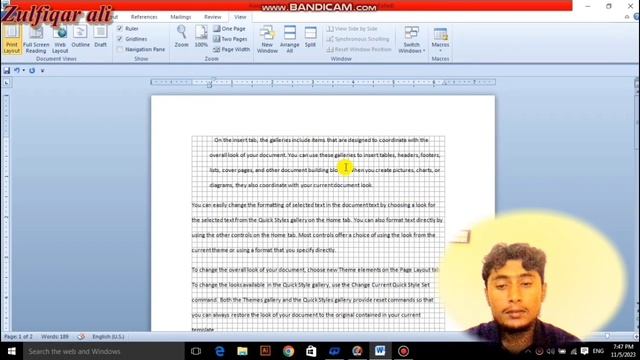Open Adobe Illustrator from taskbar
640x360 pixels.
click(x=265, y=351)
